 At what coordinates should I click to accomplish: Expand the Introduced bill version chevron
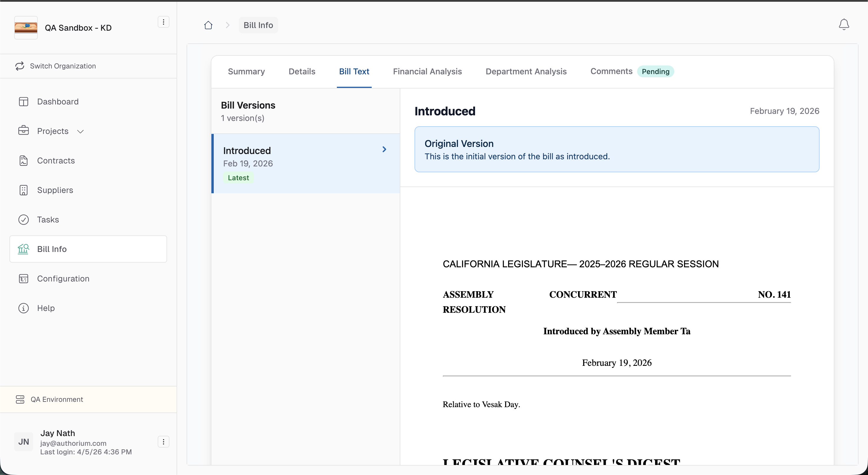pyautogui.click(x=384, y=149)
